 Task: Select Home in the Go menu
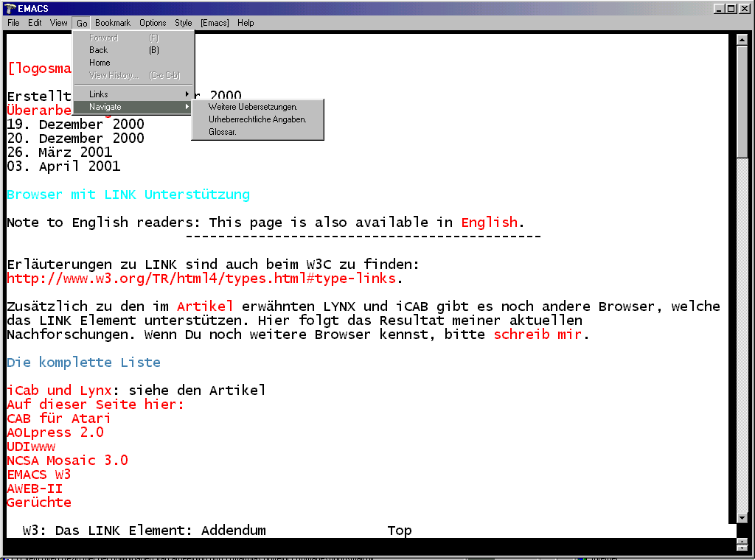point(100,63)
